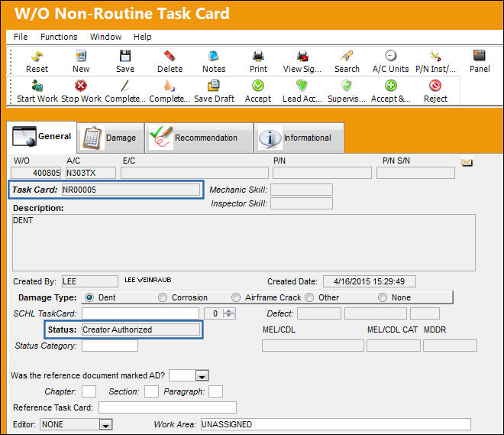
Task: Expand the Editor NONE dropdown
Action: [x=105, y=425]
